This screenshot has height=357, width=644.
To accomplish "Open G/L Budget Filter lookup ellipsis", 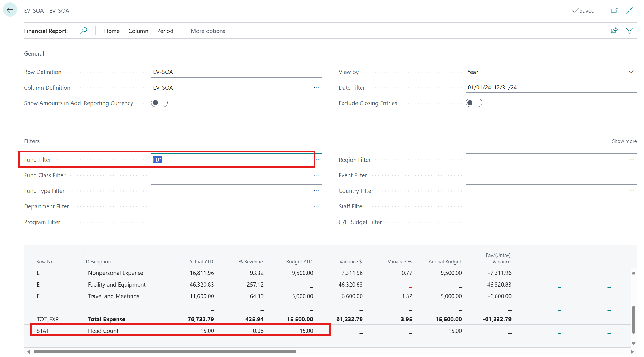I will [631, 222].
